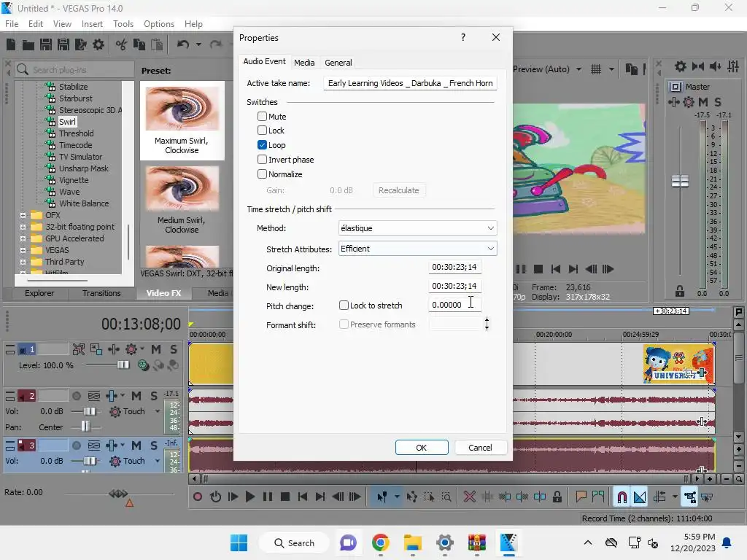The height and width of the screenshot is (560, 747).
Task: Select the Selection Edit tool
Action: (x=429, y=497)
